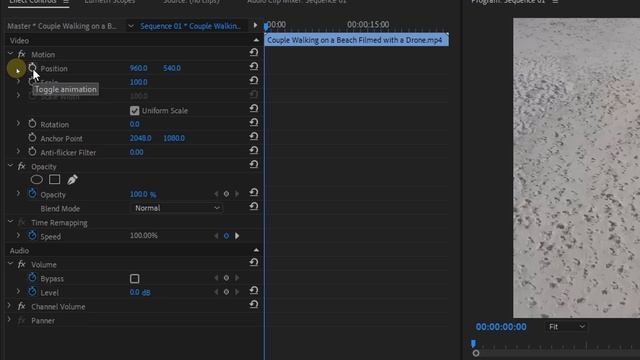Reset the Opacity effect
This screenshot has height=360, width=640.
(x=254, y=164)
